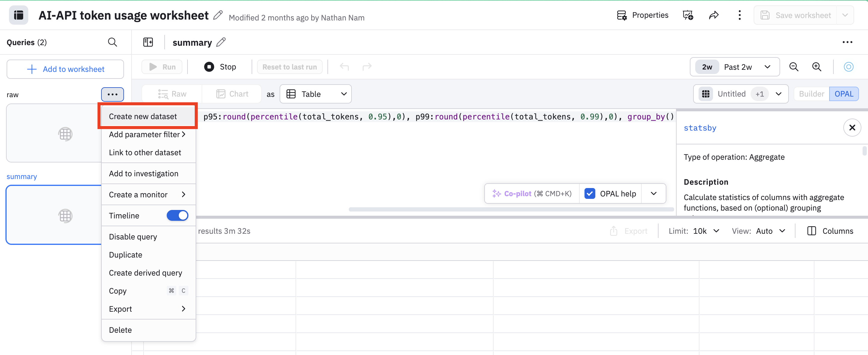Viewport: 868px width, 355px height.
Task: Open the queries search icon
Action: (113, 42)
